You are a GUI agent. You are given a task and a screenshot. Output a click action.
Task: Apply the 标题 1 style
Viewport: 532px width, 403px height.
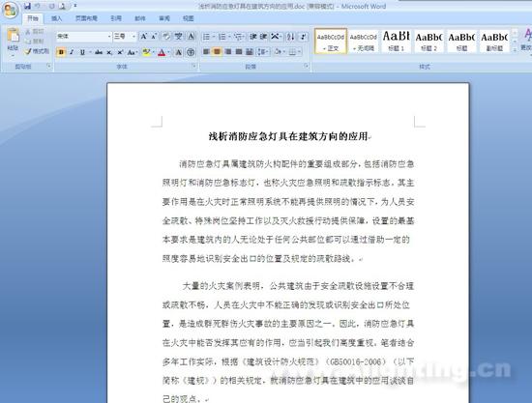pyautogui.click(x=396, y=41)
